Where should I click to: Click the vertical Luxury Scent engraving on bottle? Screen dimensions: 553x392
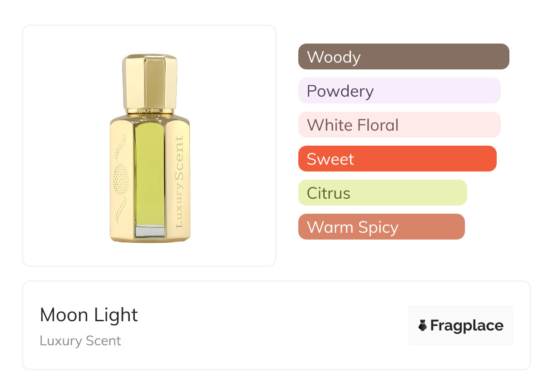(179, 181)
